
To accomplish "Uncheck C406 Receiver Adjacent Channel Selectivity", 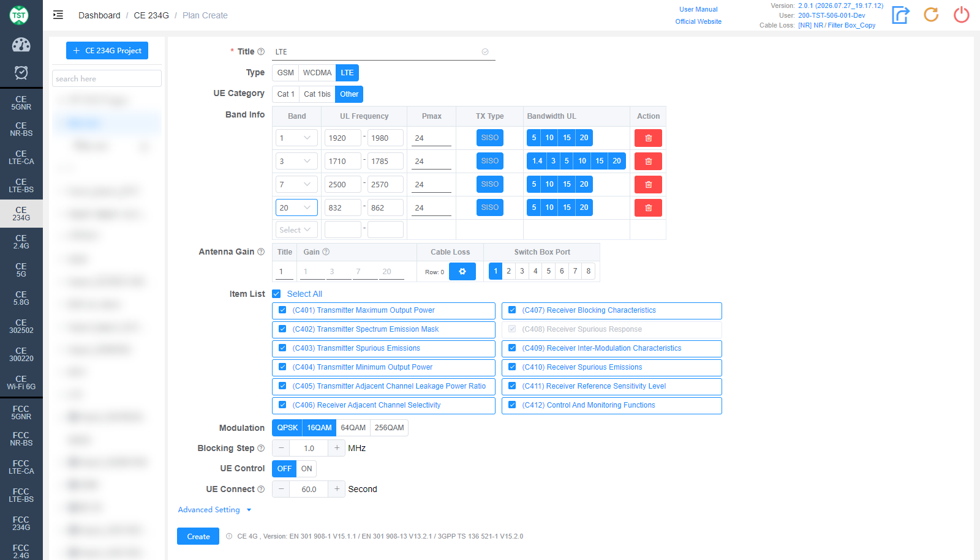I will click(x=282, y=405).
